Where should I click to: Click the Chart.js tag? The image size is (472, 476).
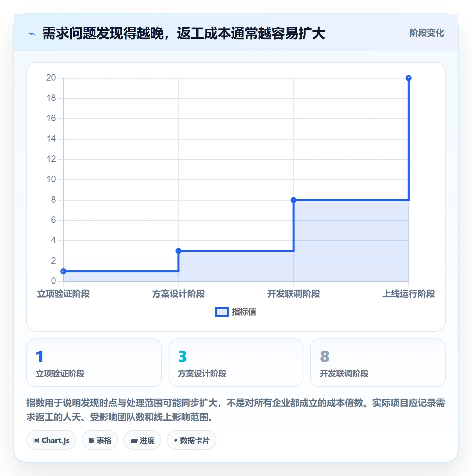51,440
